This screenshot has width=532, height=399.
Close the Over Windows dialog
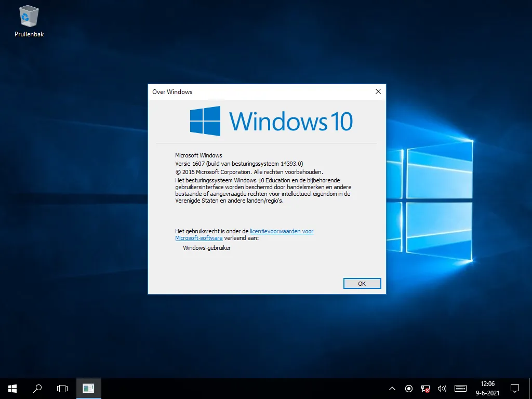tap(378, 91)
